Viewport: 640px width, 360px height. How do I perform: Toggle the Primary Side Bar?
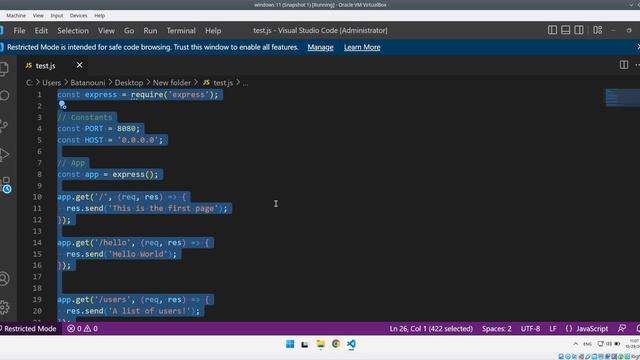point(552,30)
